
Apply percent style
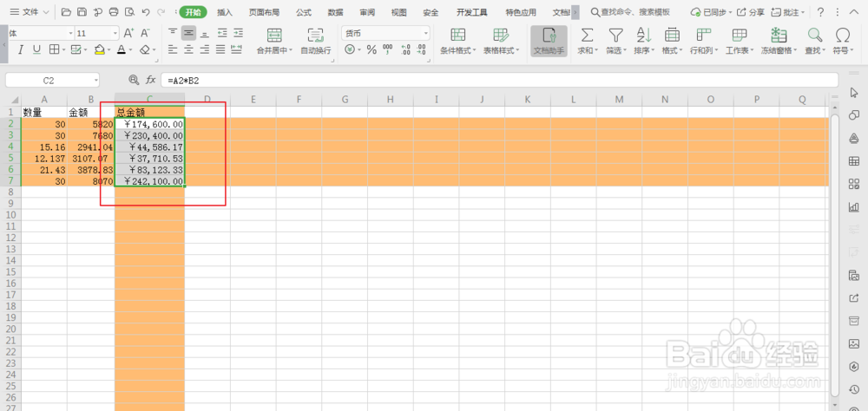[x=372, y=49]
